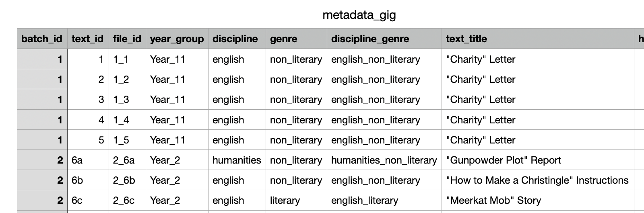The image size is (644, 213).
Task: Click the text_id column header
Action: point(87,39)
